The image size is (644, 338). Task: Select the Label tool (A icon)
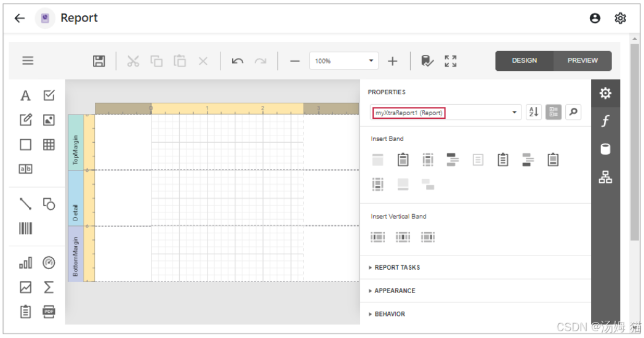click(25, 95)
